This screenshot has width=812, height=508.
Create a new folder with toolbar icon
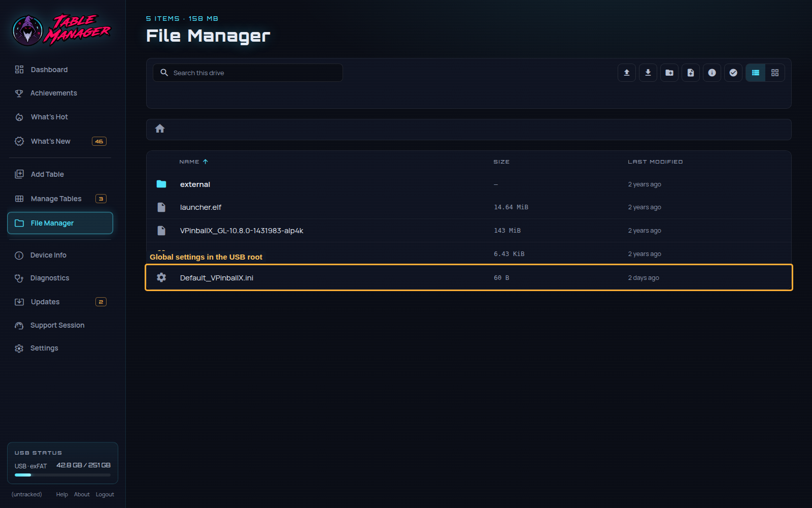point(669,73)
